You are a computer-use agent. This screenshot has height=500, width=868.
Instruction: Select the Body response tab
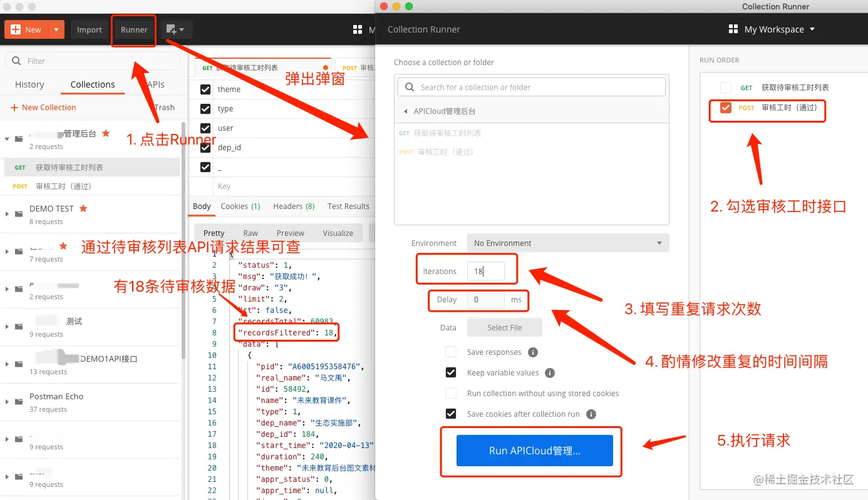pos(202,207)
